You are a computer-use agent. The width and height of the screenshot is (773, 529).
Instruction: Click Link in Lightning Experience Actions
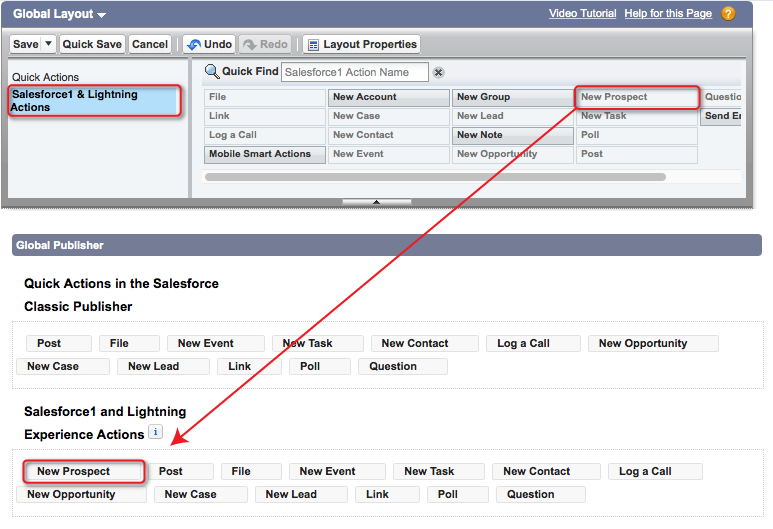(x=387, y=494)
